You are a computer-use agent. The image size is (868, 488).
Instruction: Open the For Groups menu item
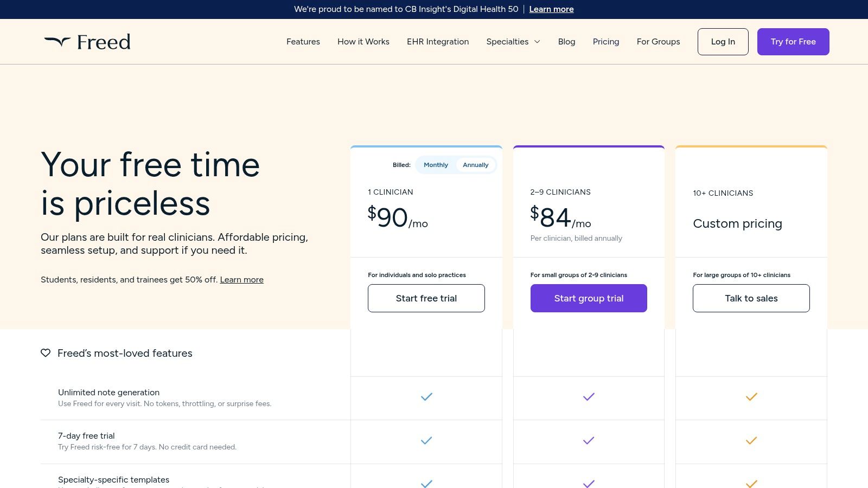click(x=658, y=42)
